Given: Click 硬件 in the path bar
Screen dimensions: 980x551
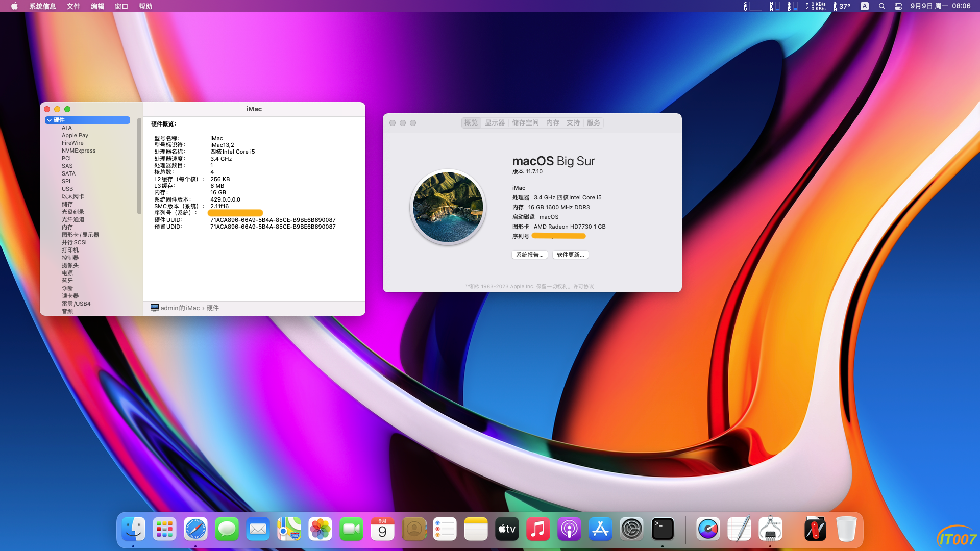Looking at the screenshot, I should [212, 308].
